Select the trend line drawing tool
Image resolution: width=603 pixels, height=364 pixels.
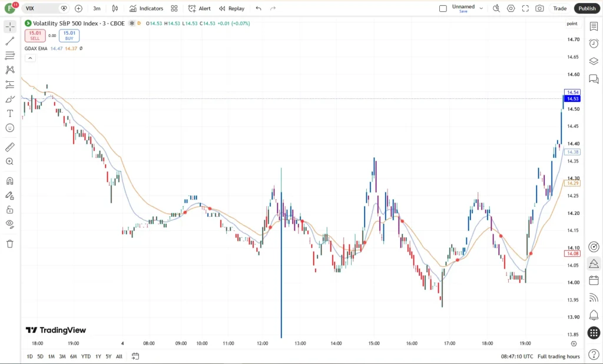10,41
